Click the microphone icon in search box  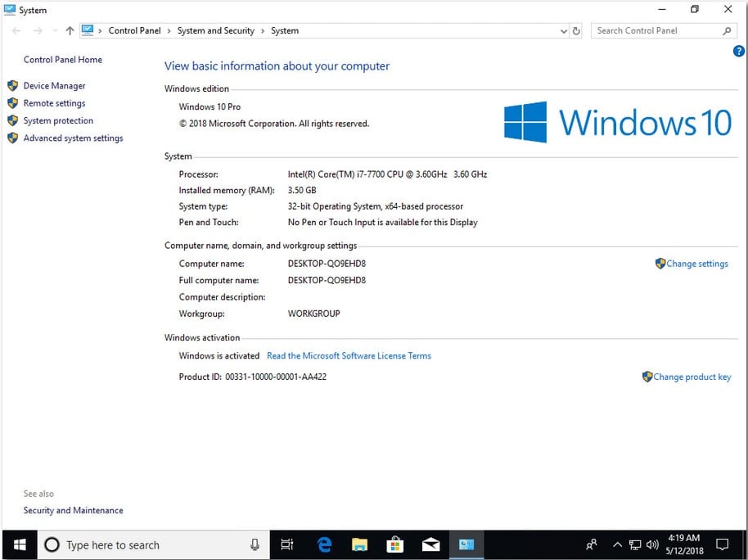255,544
